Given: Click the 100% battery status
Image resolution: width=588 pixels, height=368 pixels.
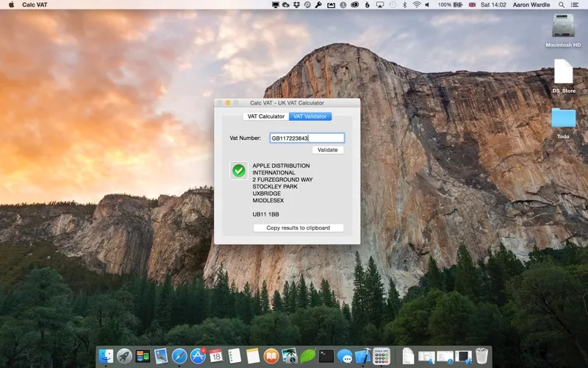Looking at the screenshot, I should click(450, 5).
